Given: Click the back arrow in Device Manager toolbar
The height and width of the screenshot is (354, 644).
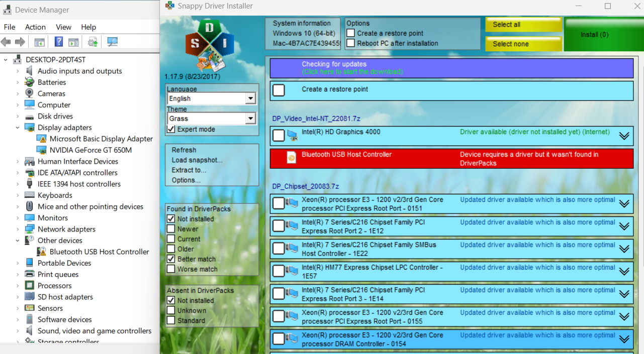Looking at the screenshot, I should pos(6,42).
